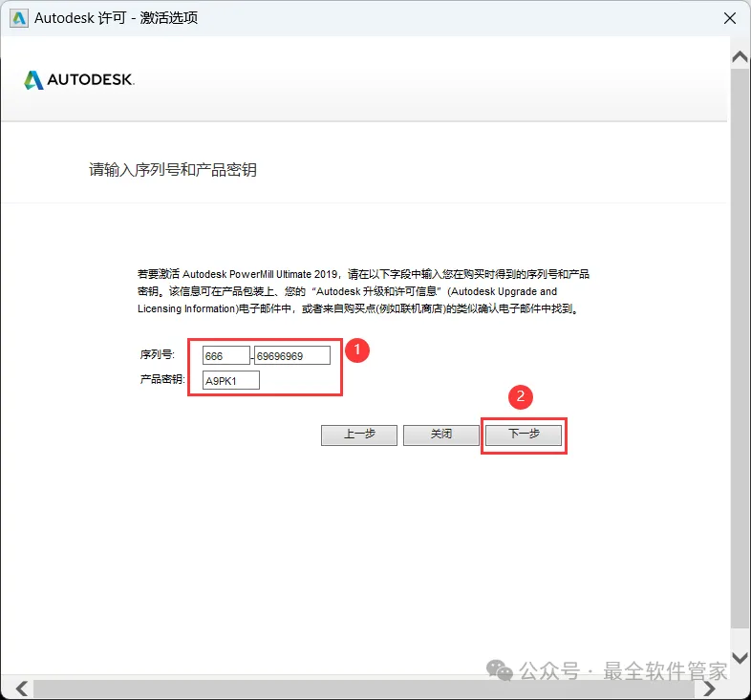This screenshot has height=700, width=751.
Task: Click the vertical scrollbar down arrow
Action: 740,657
